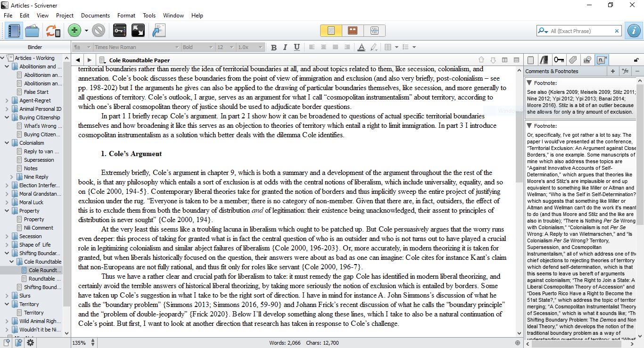Click Cole Roundtable Paper header icon
Viewport: 644px width, 348px height.
pyautogui.click(x=102, y=60)
